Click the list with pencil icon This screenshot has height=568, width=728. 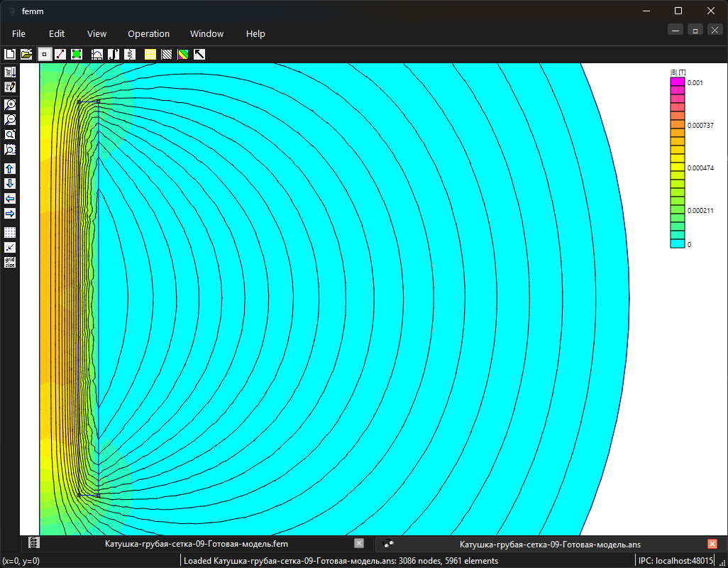click(x=10, y=87)
